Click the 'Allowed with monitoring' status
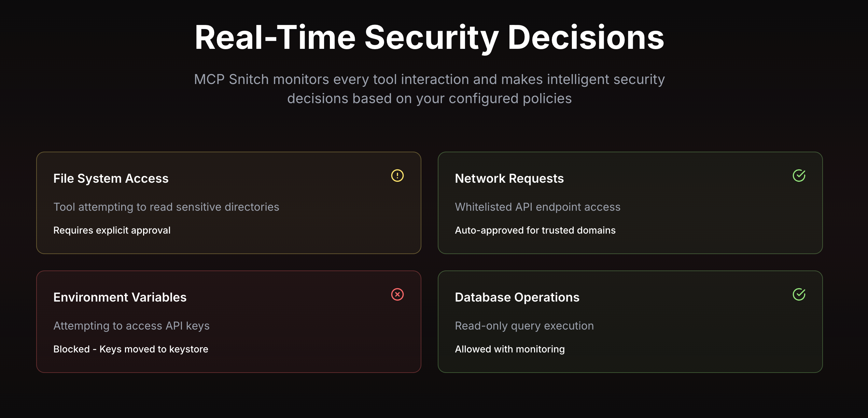868x418 pixels. (509, 349)
